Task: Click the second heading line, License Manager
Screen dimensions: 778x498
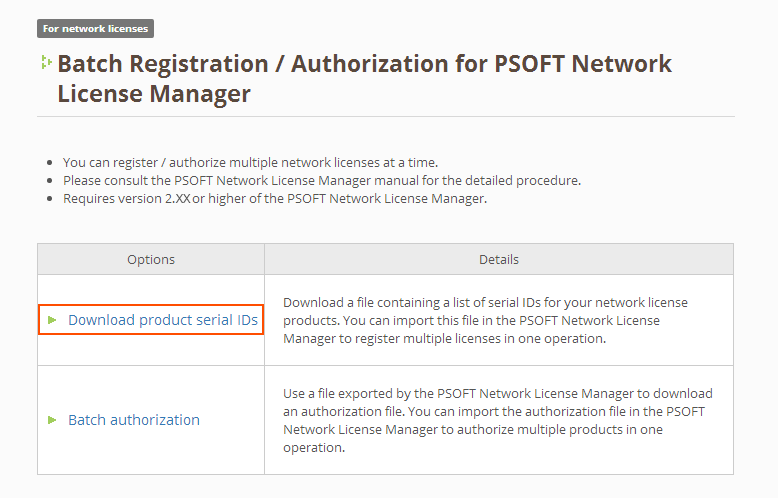Action: pyautogui.click(x=153, y=94)
